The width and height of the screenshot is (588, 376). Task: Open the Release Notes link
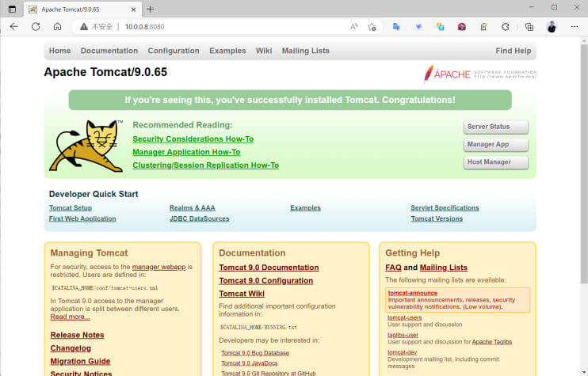click(77, 335)
